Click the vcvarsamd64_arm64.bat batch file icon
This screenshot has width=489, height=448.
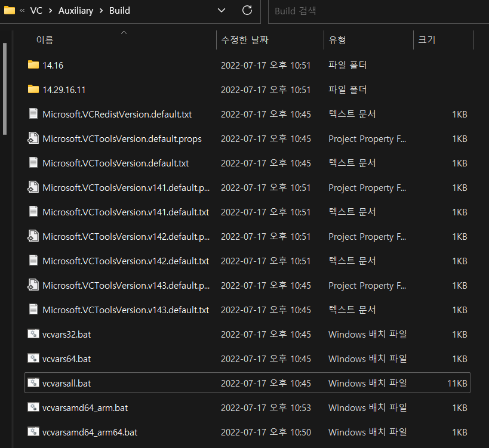(33, 431)
